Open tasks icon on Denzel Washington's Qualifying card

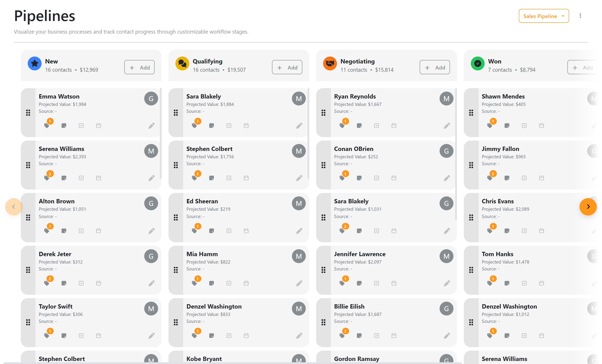(229, 335)
